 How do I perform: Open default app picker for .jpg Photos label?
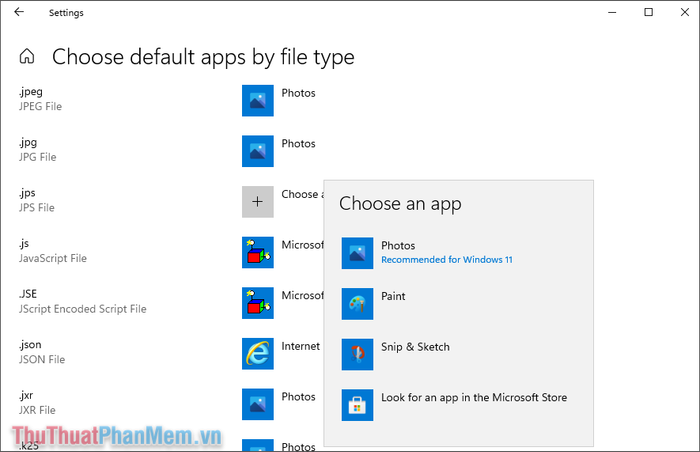[x=298, y=143]
